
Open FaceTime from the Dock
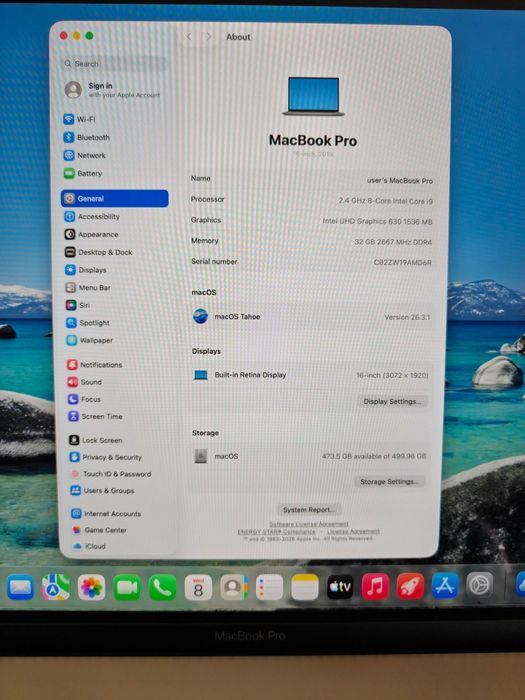(x=127, y=587)
